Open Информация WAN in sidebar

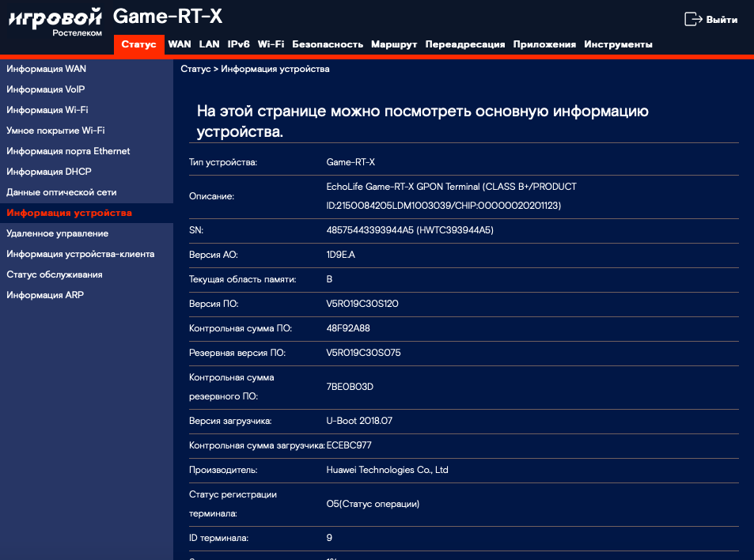click(47, 69)
